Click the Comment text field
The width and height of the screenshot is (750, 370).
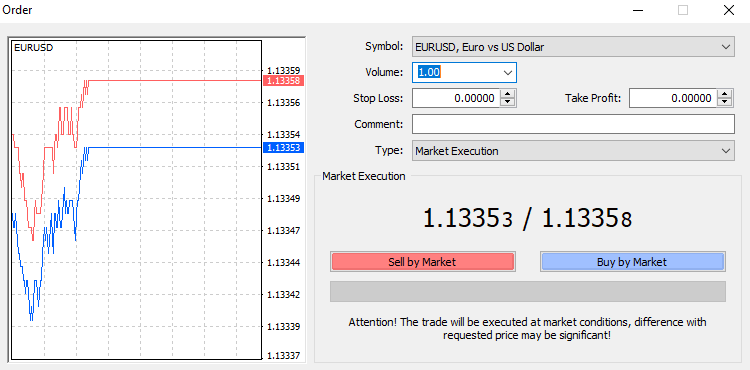573,124
